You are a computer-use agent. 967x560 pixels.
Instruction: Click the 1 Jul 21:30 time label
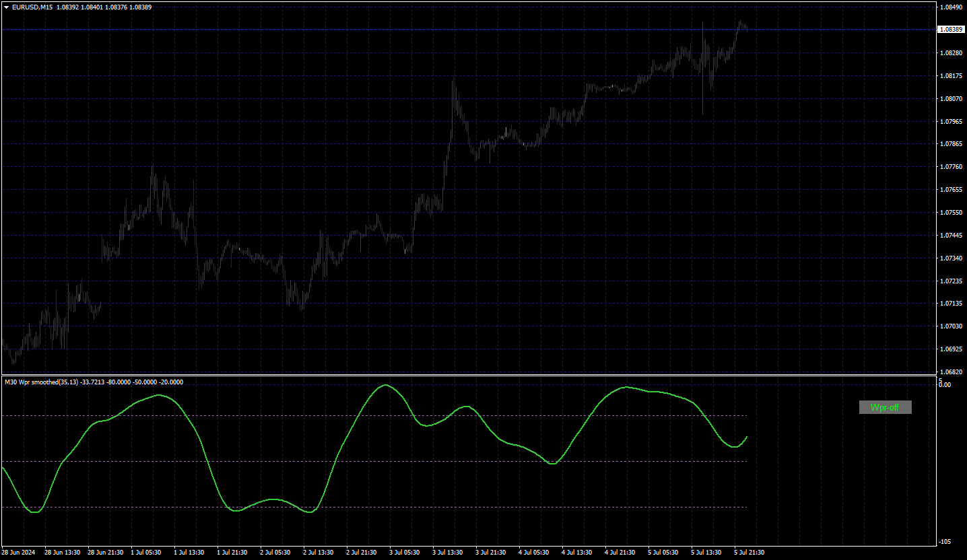click(232, 553)
